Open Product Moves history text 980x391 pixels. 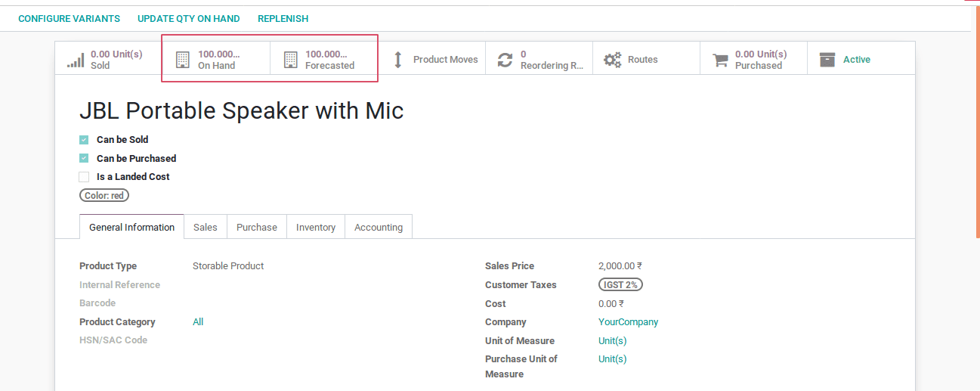(x=446, y=60)
